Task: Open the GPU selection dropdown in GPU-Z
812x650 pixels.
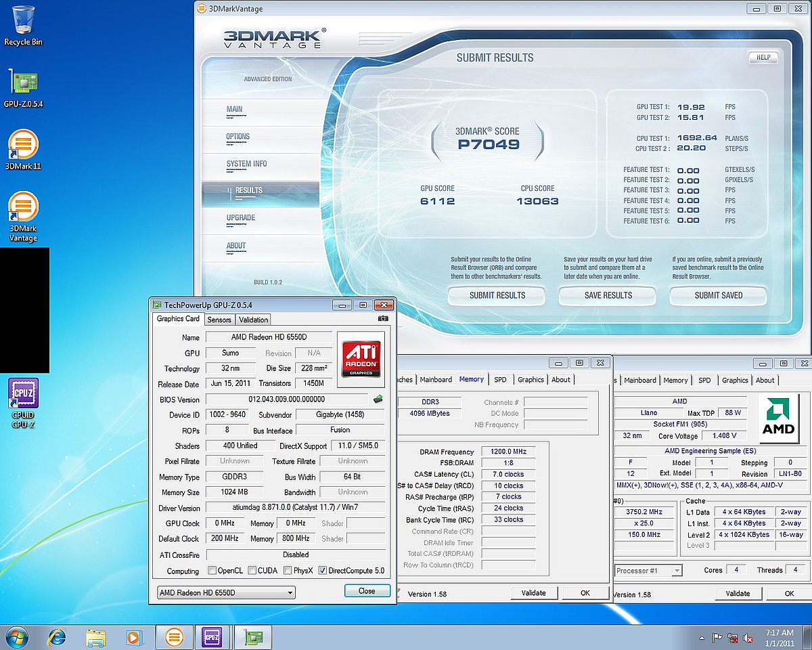Action: (226, 592)
